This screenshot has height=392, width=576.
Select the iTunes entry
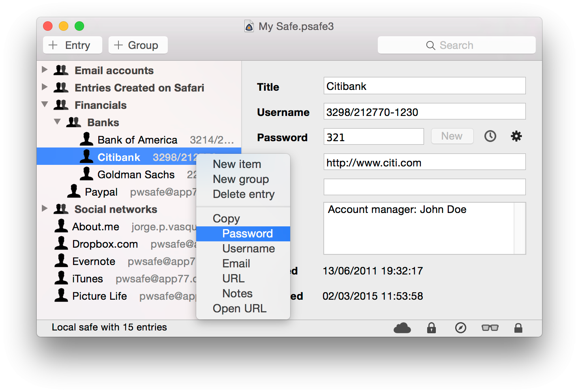point(116,278)
